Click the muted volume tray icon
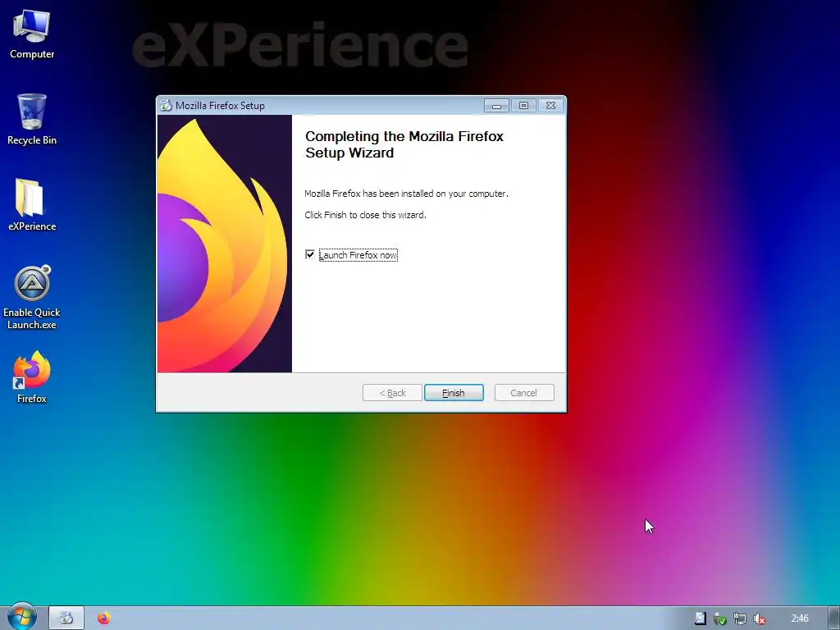The width and height of the screenshot is (840, 630). [759, 619]
